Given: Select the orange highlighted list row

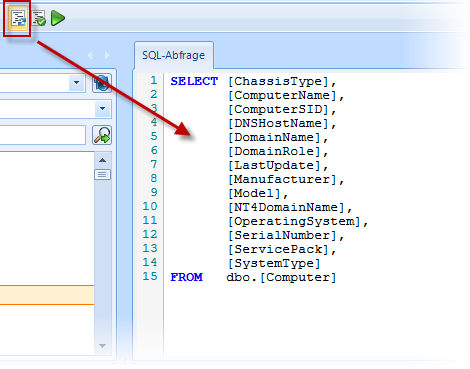Looking at the screenshot, I should coord(47,295).
